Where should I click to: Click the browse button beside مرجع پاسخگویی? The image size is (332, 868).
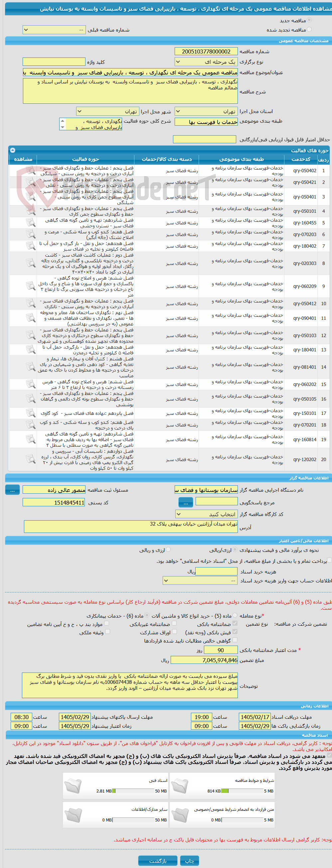(185, 502)
